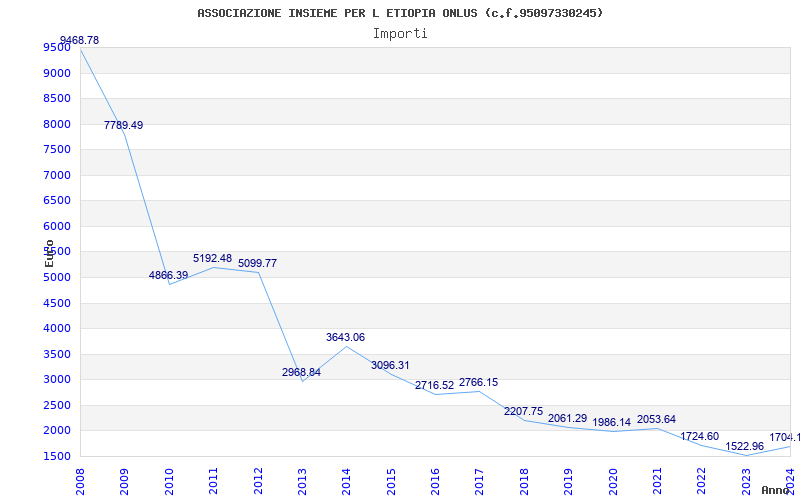
Task: Click the x-axis year 2017
Action: point(480,482)
